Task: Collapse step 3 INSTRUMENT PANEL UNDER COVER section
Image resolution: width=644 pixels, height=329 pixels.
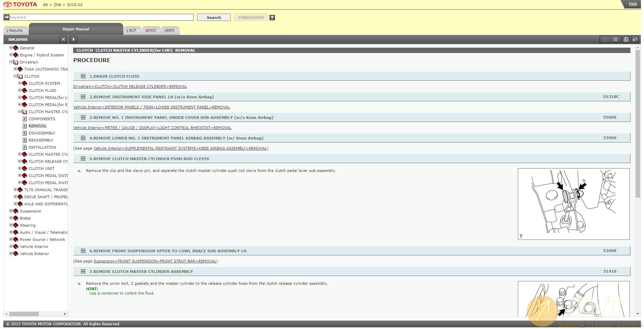Action: pyautogui.click(x=83, y=118)
